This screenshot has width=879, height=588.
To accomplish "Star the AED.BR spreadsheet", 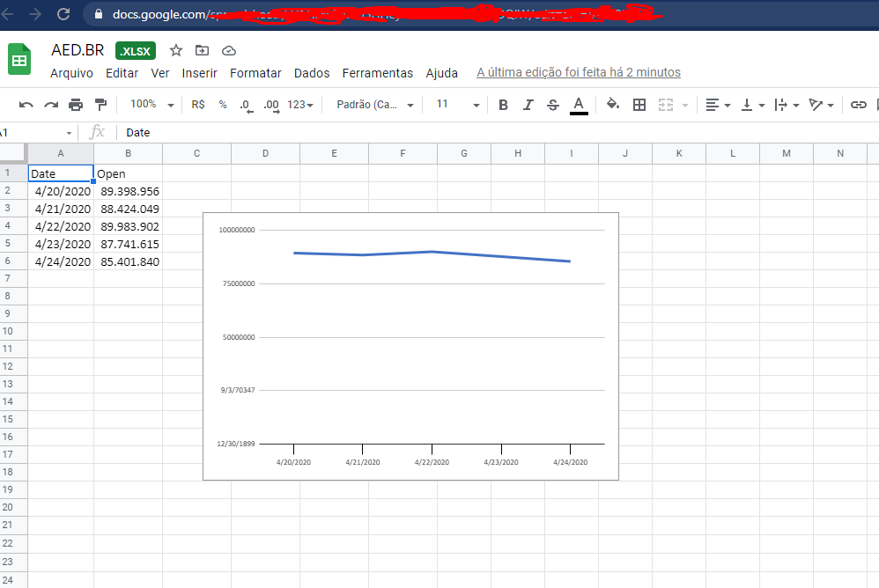I will coord(175,51).
